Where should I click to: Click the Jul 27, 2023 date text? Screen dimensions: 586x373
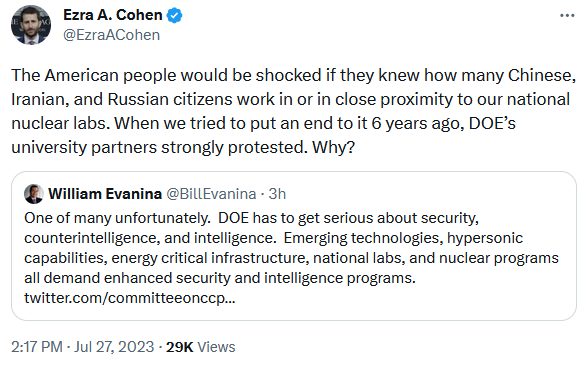click(114, 347)
